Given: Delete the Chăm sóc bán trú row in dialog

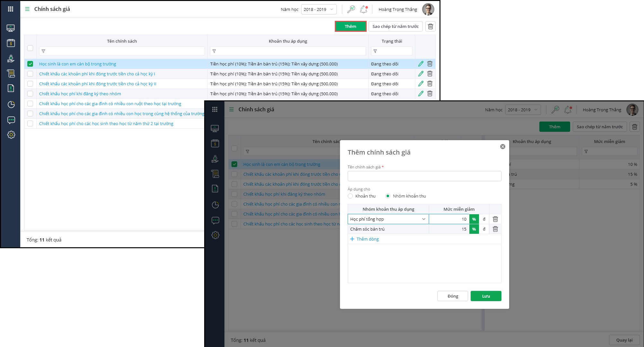Looking at the screenshot, I should (x=495, y=229).
